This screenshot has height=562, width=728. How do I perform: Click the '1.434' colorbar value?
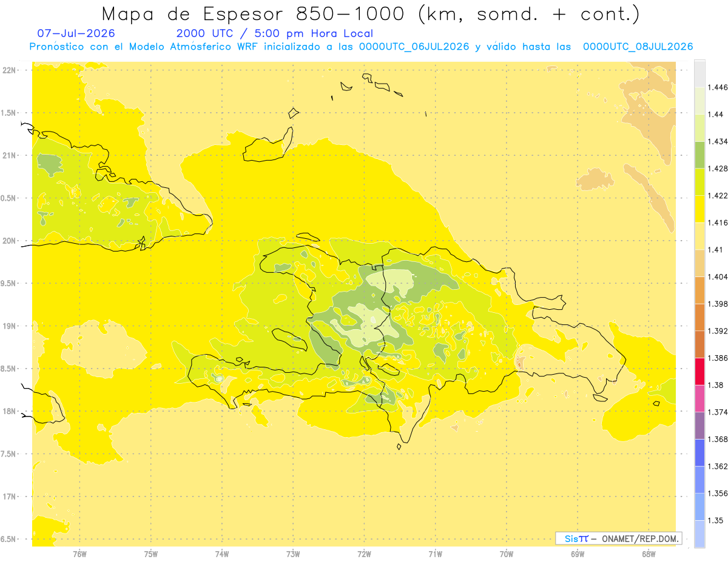(x=717, y=141)
